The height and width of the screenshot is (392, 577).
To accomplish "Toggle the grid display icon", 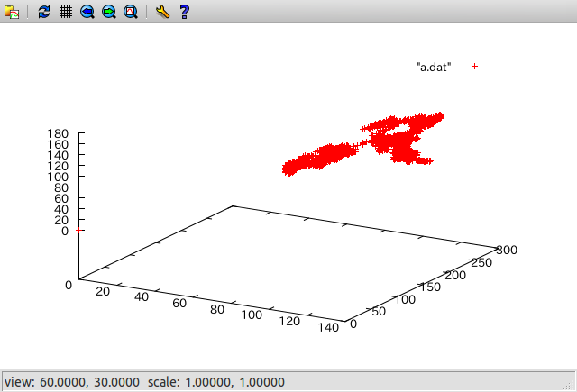I will pyautogui.click(x=66, y=12).
